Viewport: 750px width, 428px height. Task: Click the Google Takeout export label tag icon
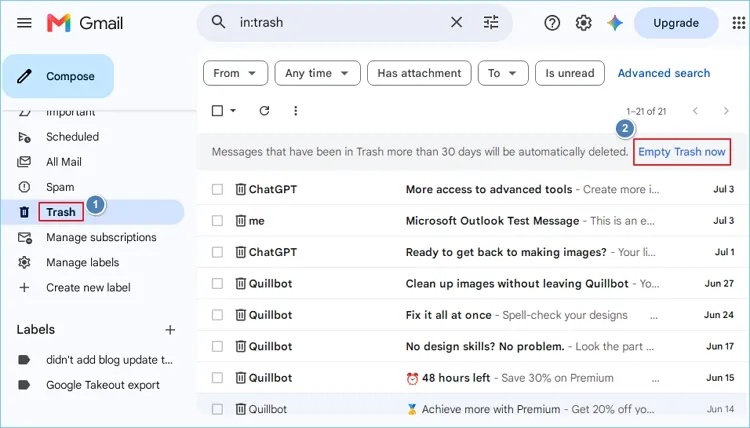[24, 385]
